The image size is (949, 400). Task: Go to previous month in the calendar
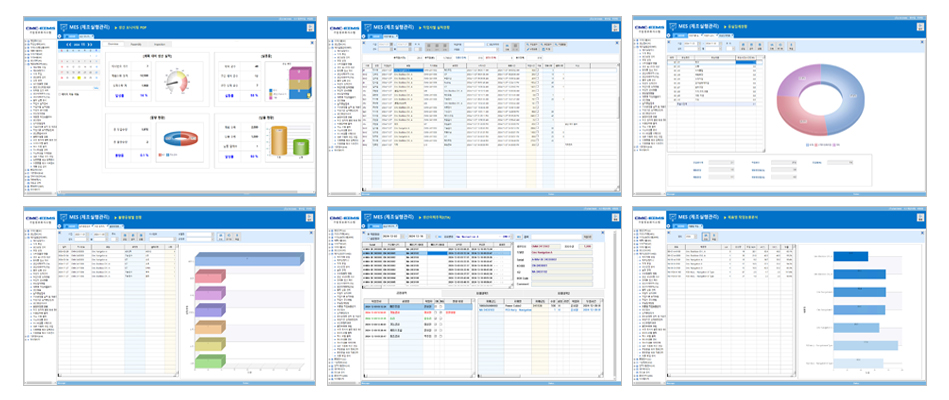click(68, 46)
